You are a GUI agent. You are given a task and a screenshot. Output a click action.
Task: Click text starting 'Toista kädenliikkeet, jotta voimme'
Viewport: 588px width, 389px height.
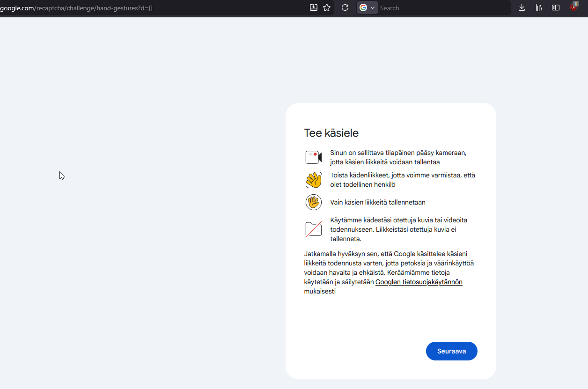coord(403,180)
